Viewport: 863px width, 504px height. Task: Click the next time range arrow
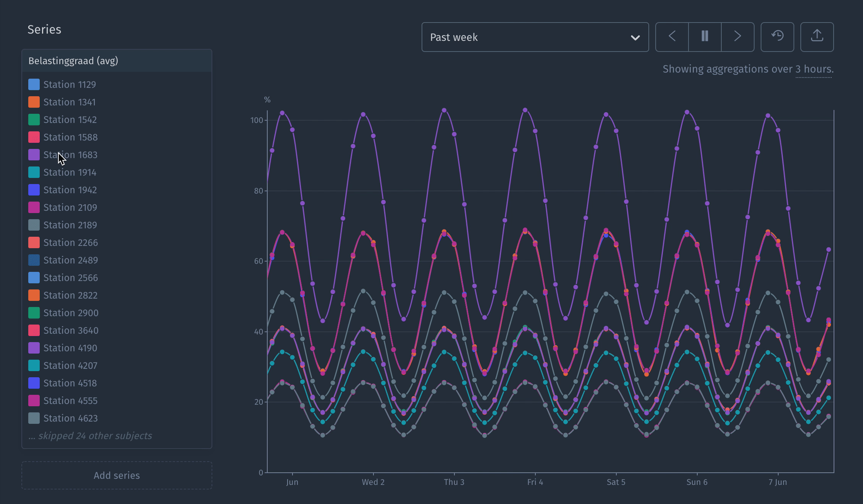coord(738,37)
